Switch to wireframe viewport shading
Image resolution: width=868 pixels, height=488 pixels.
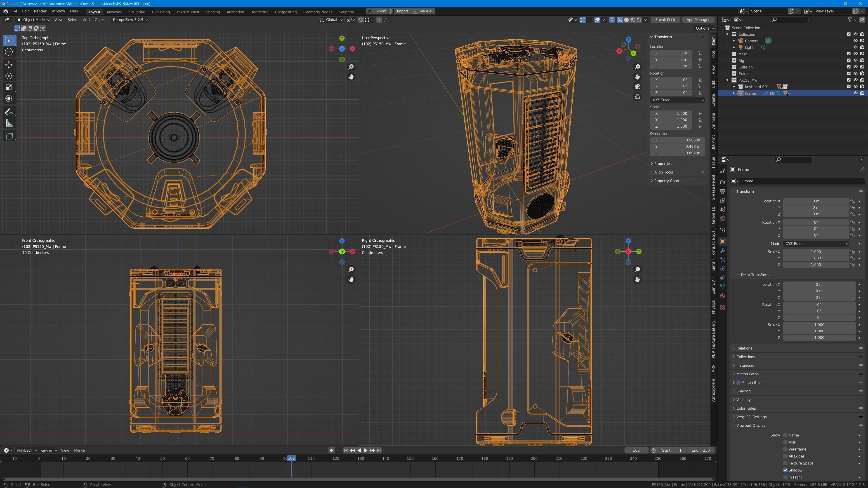click(x=620, y=20)
